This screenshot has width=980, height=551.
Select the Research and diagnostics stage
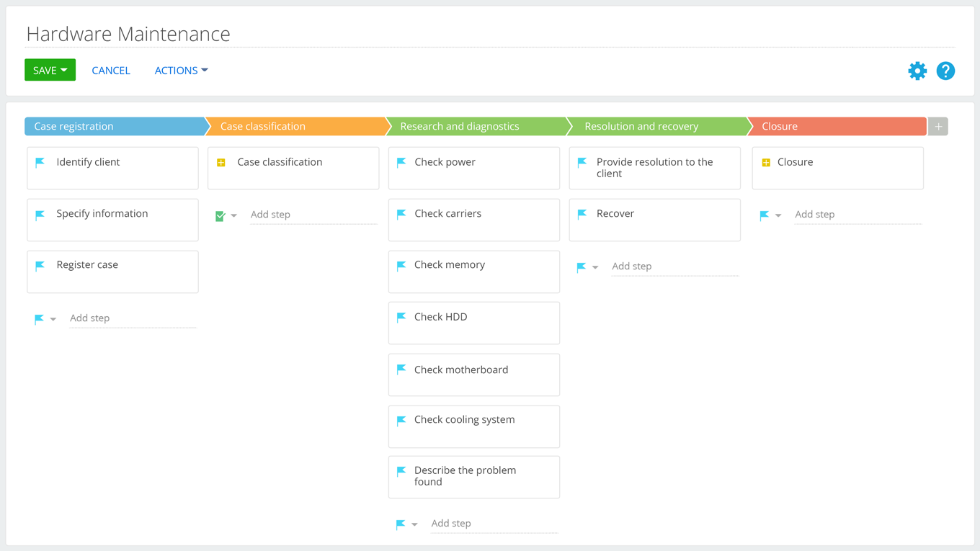click(478, 126)
